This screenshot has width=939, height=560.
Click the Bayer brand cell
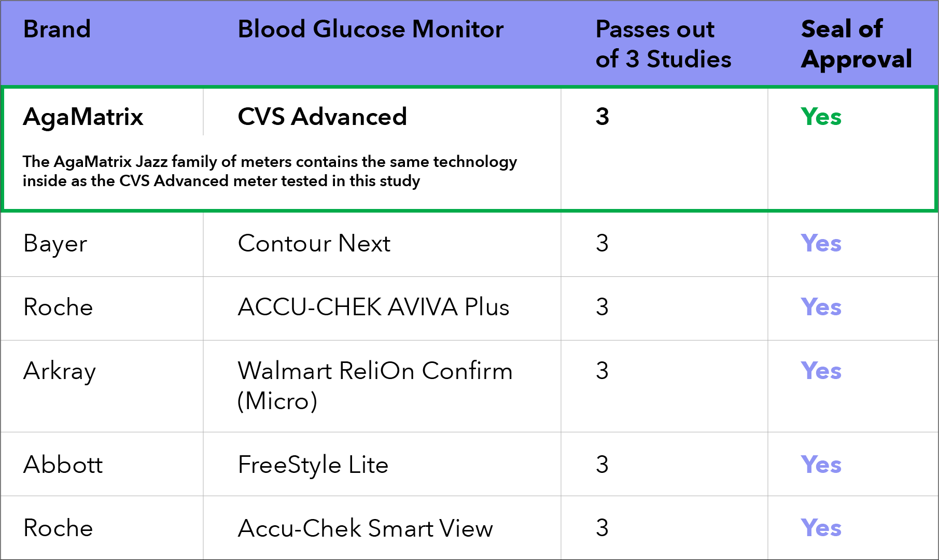click(x=55, y=244)
